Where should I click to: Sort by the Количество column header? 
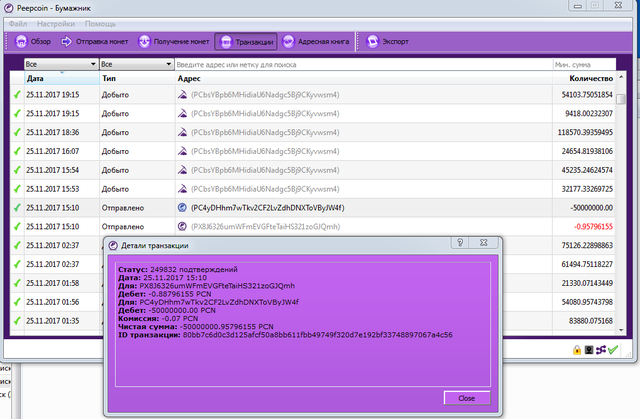tap(584, 78)
